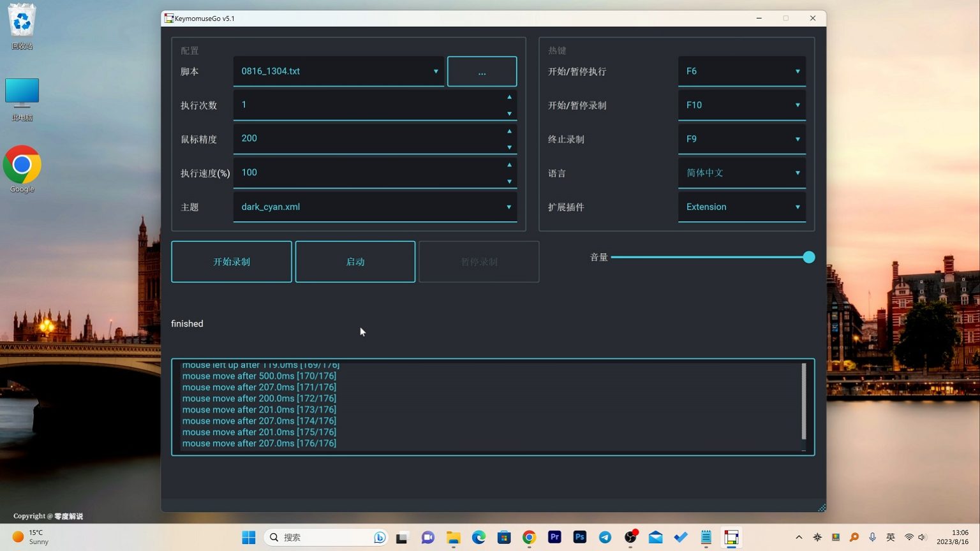Screen dimensions: 980x551
Task: Click log line 'mouse move after 500.0ms [170/176]'
Action: [259, 376]
